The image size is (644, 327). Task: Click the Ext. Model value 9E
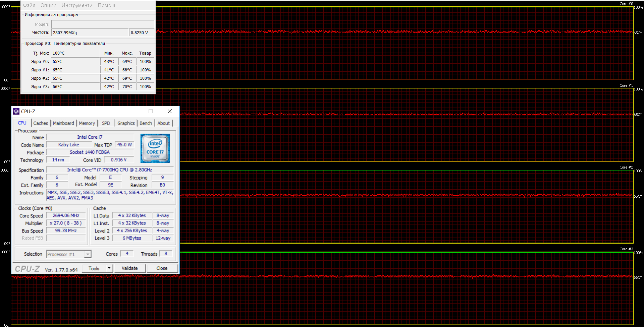[110, 185]
